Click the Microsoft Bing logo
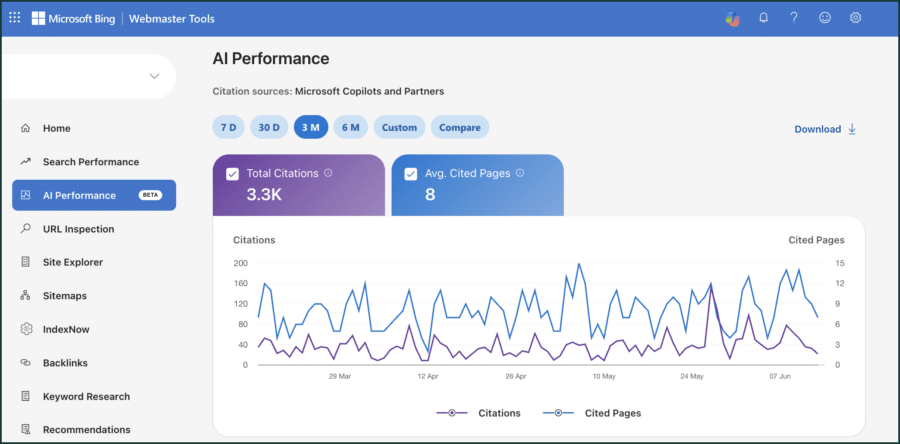 pos(73,18)
